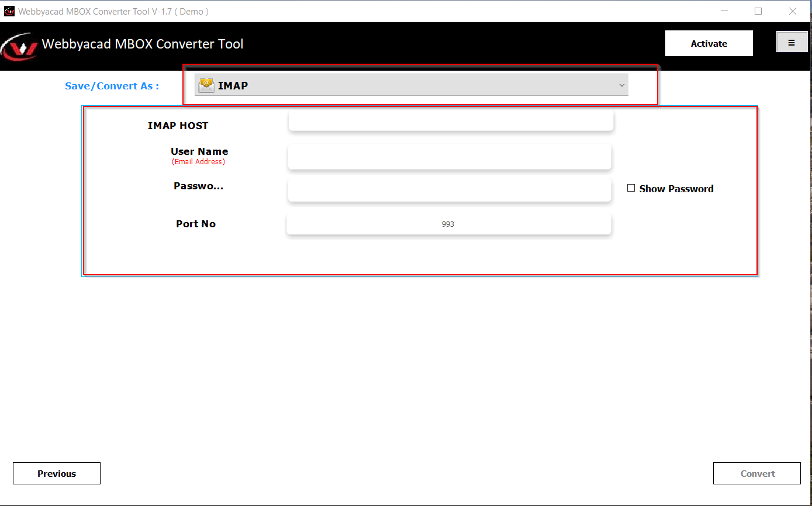The width and height of the screenshot is (812, 506).
Task: Click the IMAP HOST label
Action: pyautogui.click(x=178, y=126)
